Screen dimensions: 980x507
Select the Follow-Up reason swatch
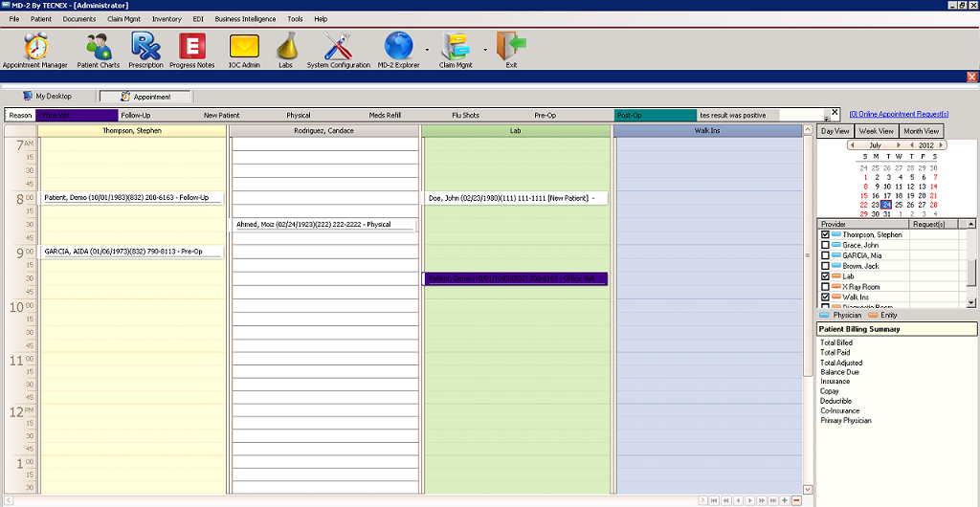(160, 116)
